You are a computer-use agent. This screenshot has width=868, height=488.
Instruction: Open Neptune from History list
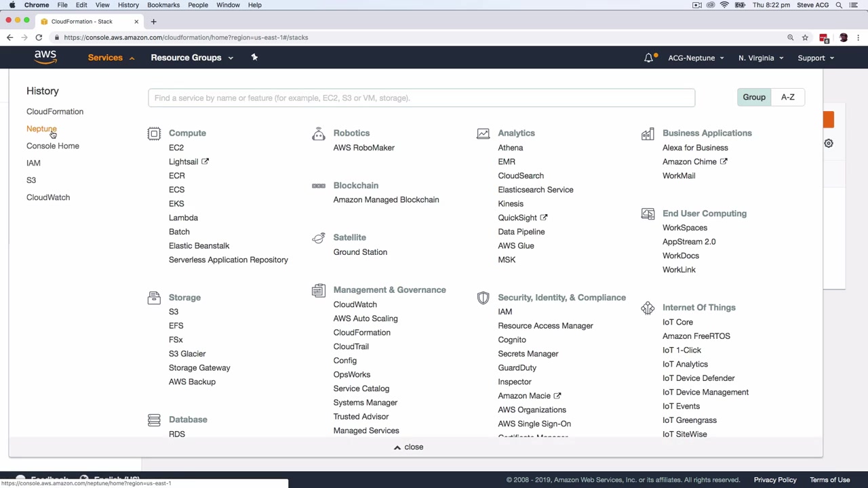41,129
